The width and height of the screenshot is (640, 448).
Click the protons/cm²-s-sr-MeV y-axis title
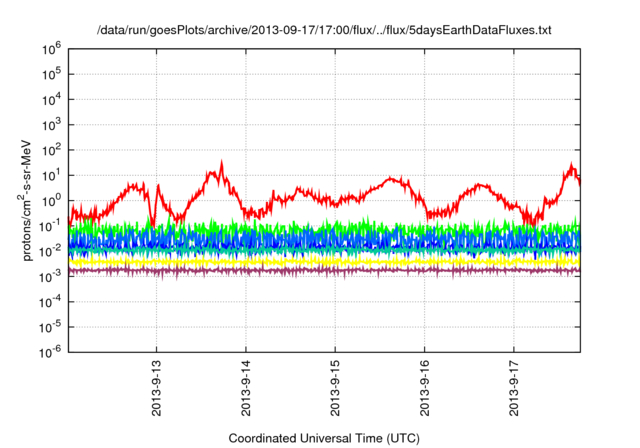coord(25,200)
